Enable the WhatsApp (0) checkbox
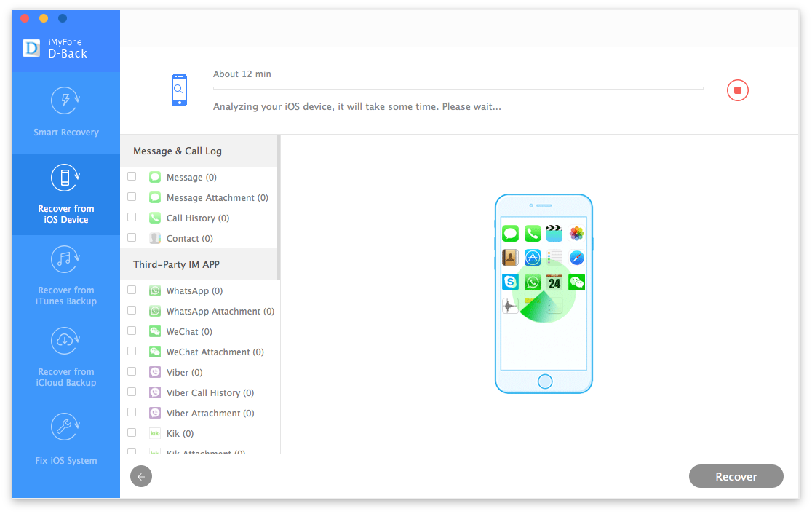812x514 pixels. coord(132,290)
